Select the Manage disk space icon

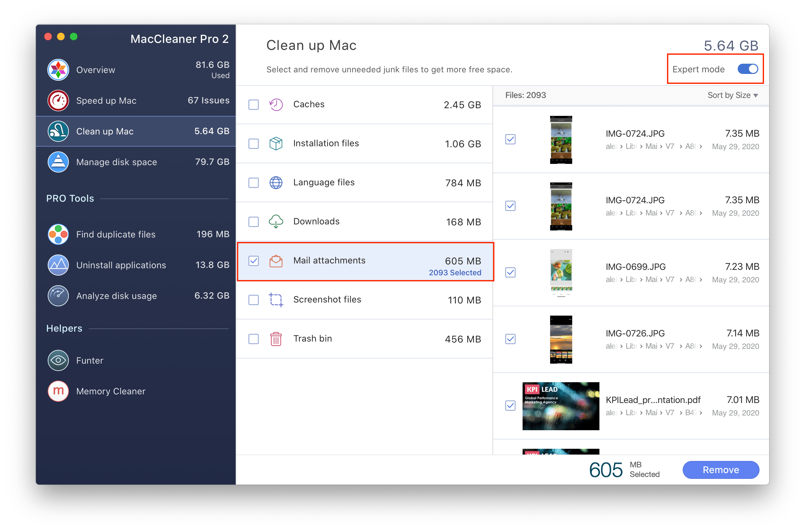click(59, 163)
